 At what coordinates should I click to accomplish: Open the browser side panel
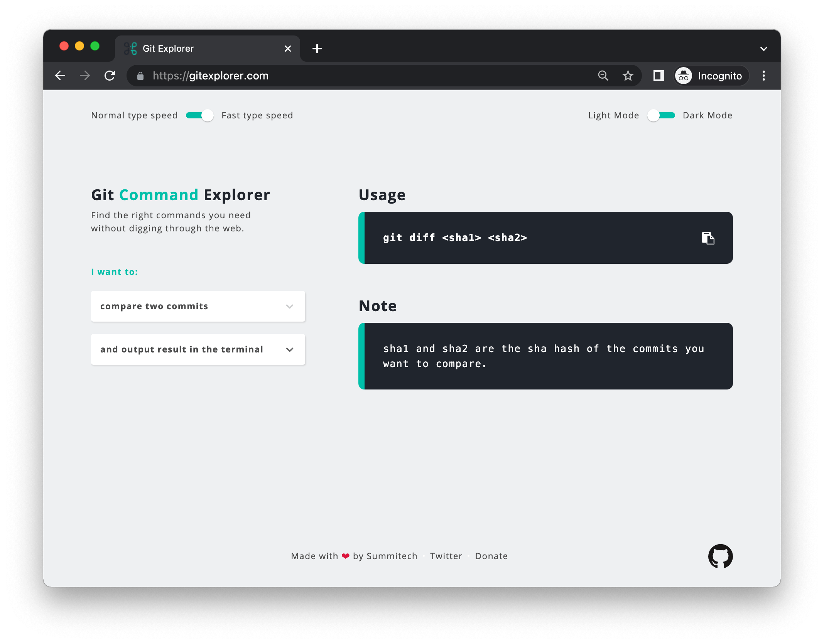[x=659, y=76]
